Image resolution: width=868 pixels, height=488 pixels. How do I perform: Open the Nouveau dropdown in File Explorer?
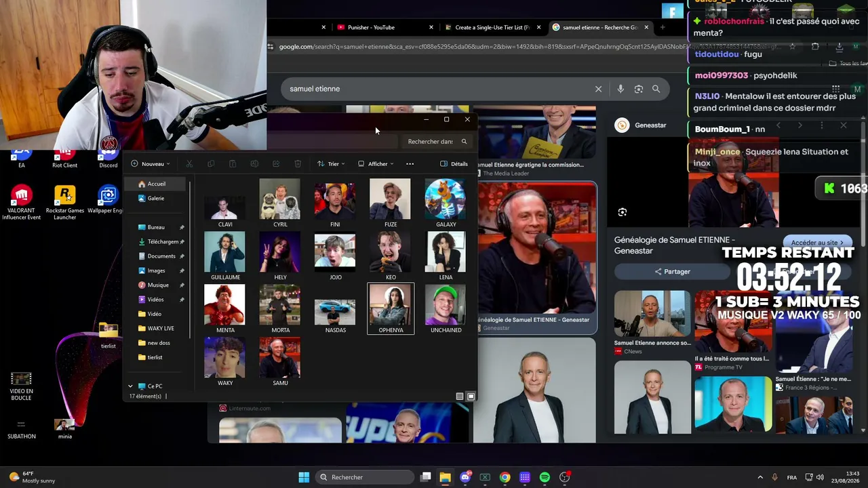[x=151, y=164]
